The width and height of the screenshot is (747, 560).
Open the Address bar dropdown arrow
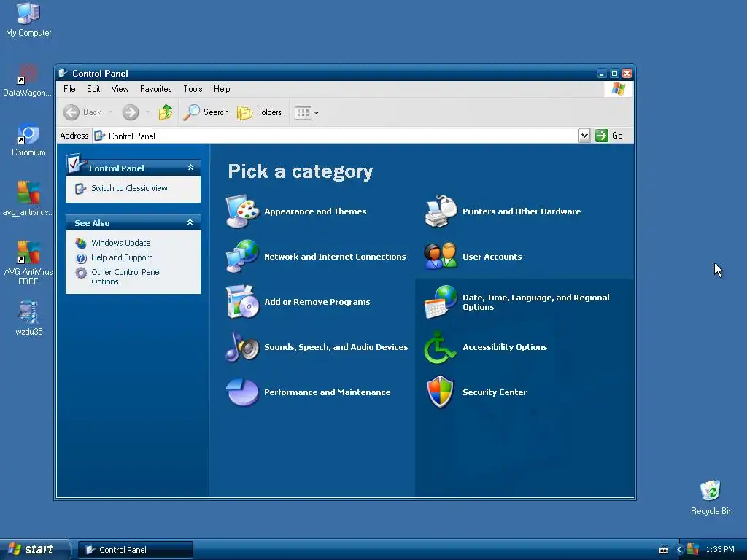coord(584,136)
